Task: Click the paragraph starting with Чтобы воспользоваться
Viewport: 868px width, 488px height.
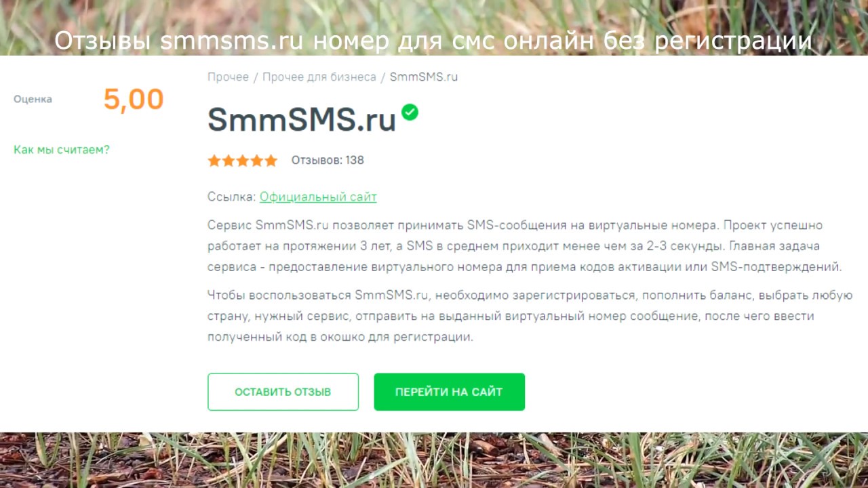Action: point(530,316)
